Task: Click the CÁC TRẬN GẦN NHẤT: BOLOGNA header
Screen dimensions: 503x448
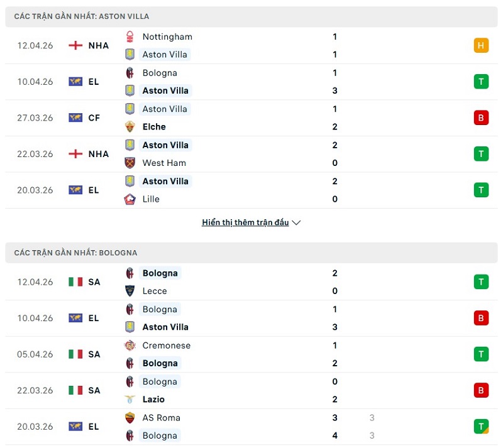Action: 77,253
